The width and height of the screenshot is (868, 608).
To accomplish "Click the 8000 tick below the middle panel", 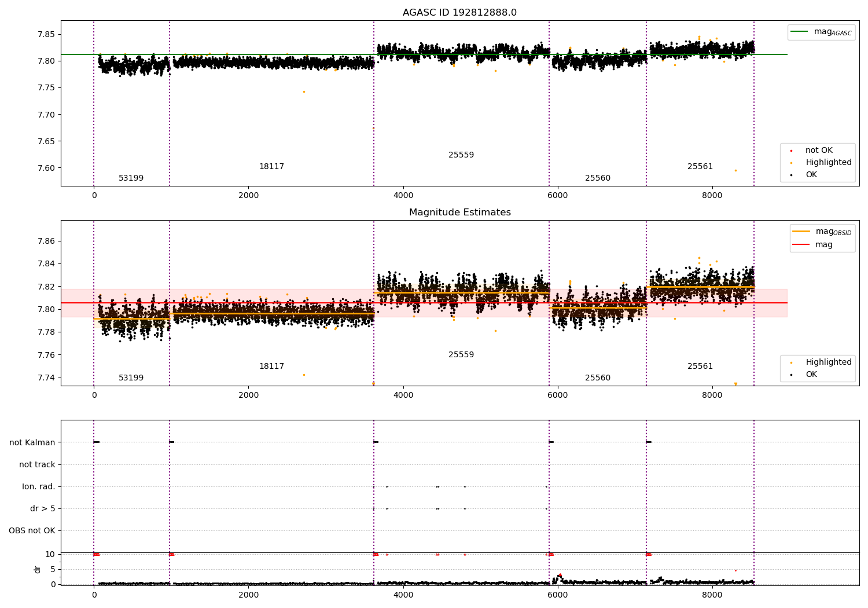I will (x=712, y=395).
